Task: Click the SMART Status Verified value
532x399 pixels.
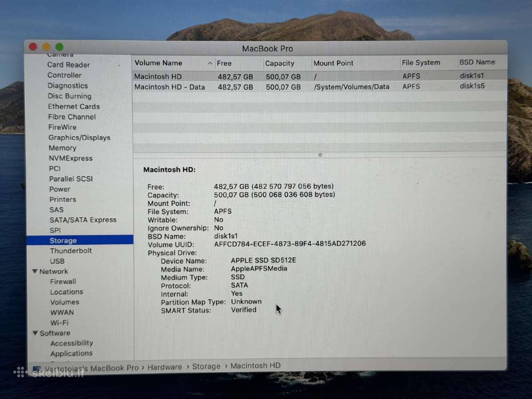Action: click(x=244, y=310)
